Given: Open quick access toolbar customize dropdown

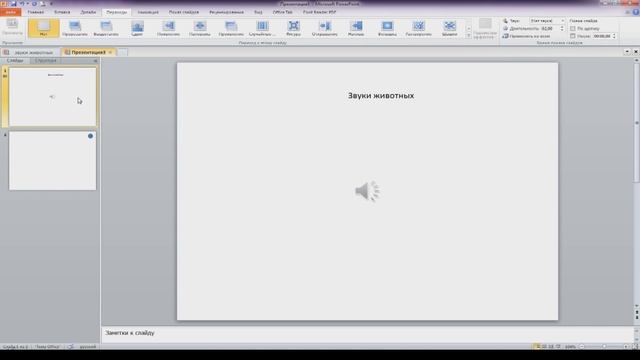Looking at the screenshot, I should point(51,4).
